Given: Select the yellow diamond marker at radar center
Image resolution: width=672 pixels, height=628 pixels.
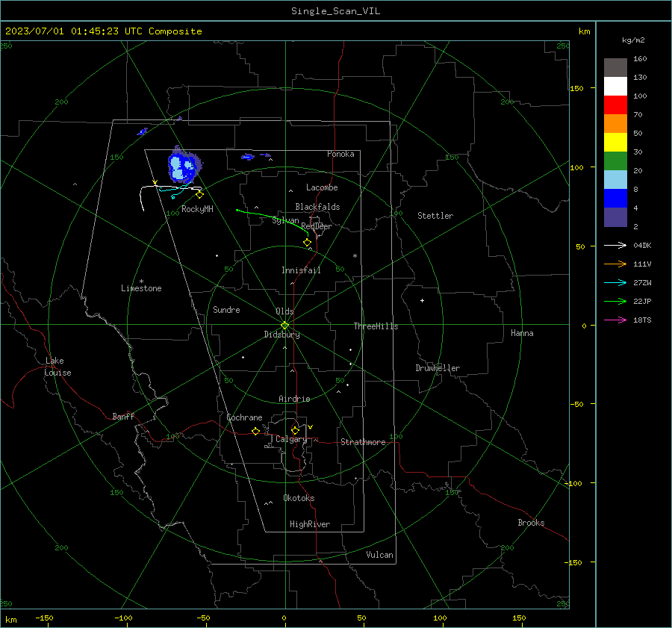Looking at the screenshot, I should [284, 326].
